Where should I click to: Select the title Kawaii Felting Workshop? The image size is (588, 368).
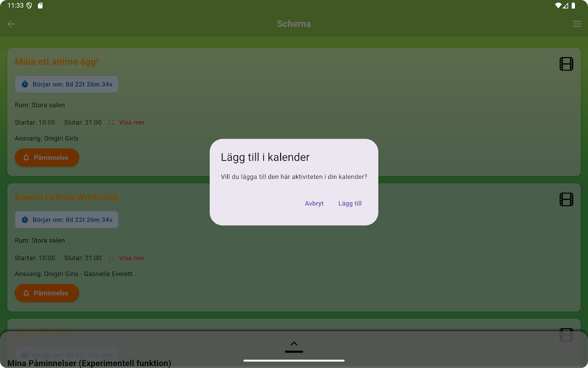pyautogui.click(x=67, y=197)
